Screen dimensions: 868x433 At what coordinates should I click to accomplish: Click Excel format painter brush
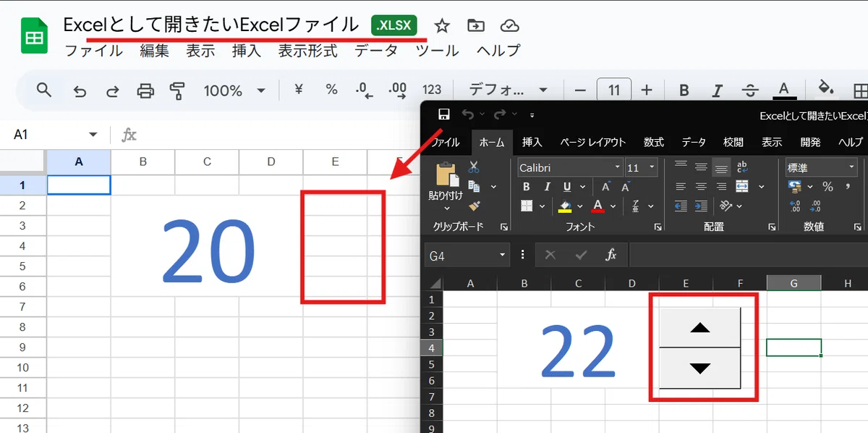point(474,206)
